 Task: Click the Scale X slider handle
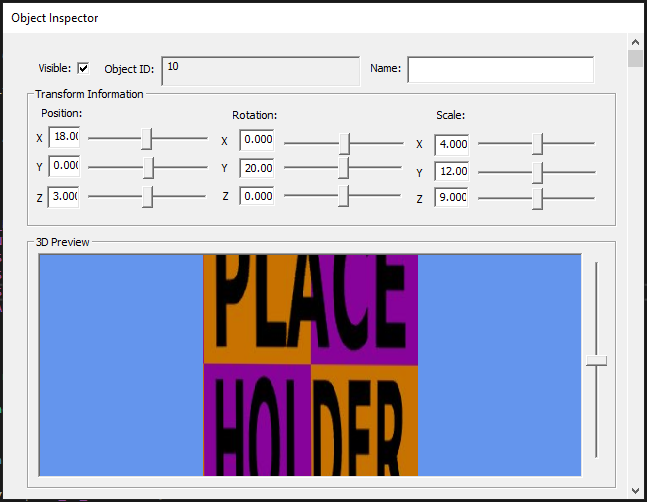click(538, 144)
